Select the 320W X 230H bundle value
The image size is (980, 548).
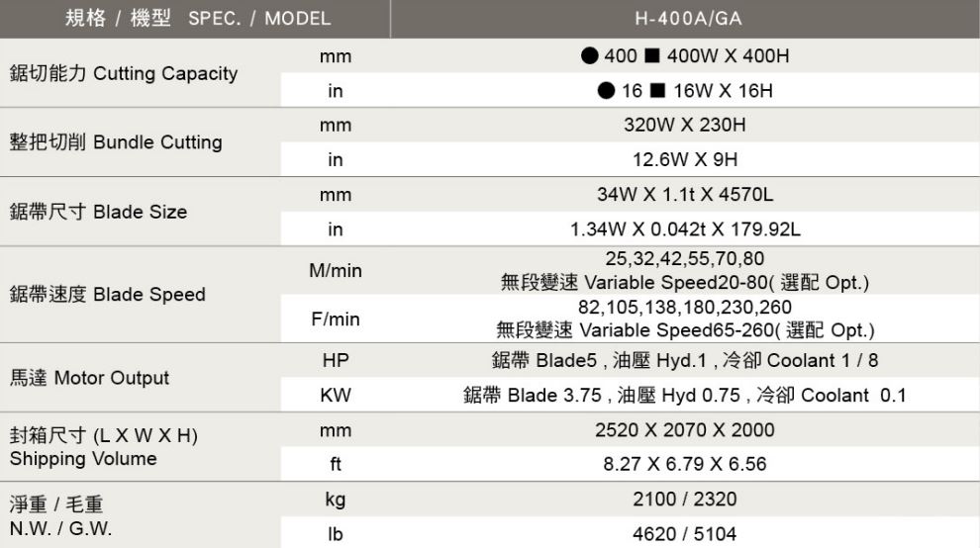pos(685,126)
